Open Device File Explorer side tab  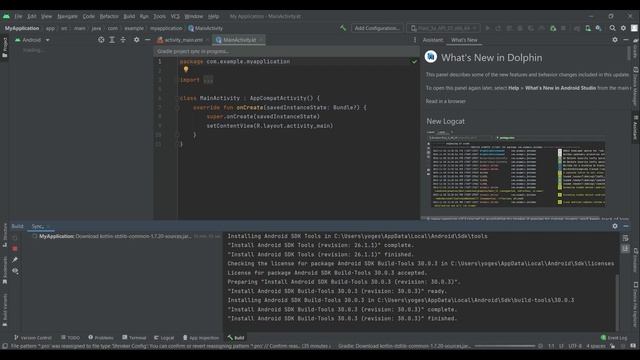click(636, 304)
